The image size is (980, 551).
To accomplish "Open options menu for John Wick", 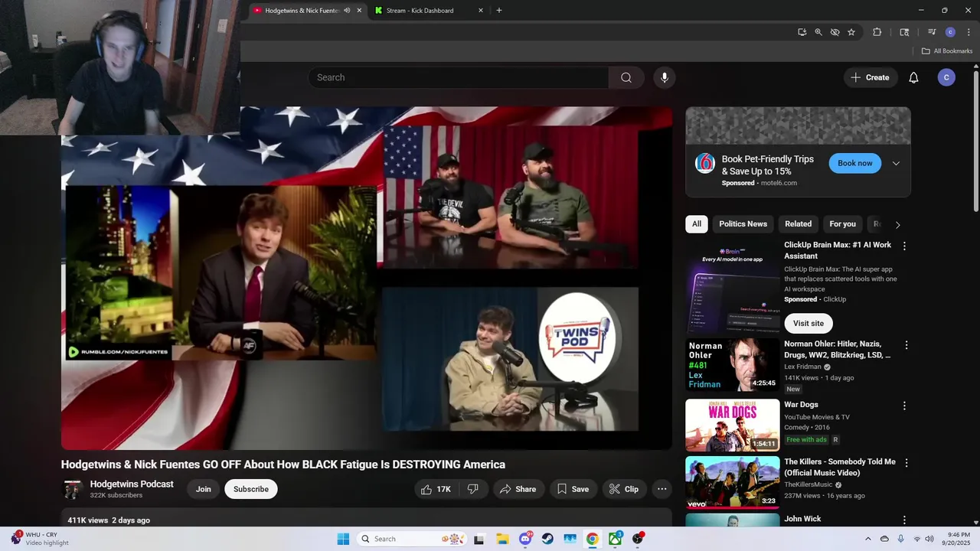I will [x=904, y=520].
